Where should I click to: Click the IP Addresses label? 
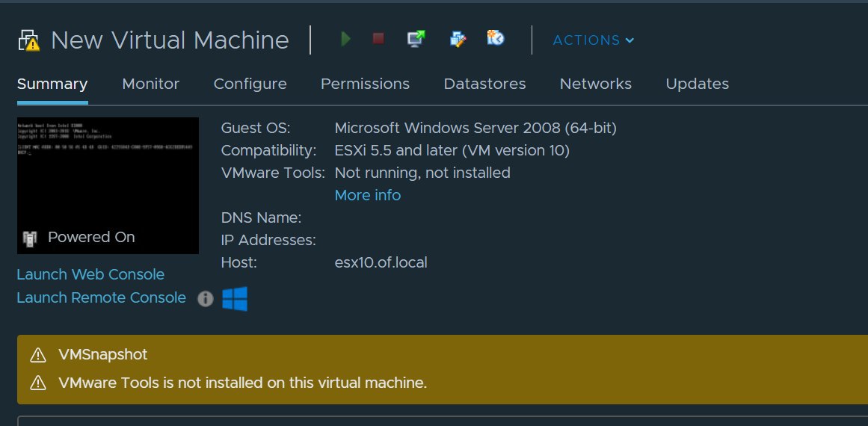coord(268,241)
